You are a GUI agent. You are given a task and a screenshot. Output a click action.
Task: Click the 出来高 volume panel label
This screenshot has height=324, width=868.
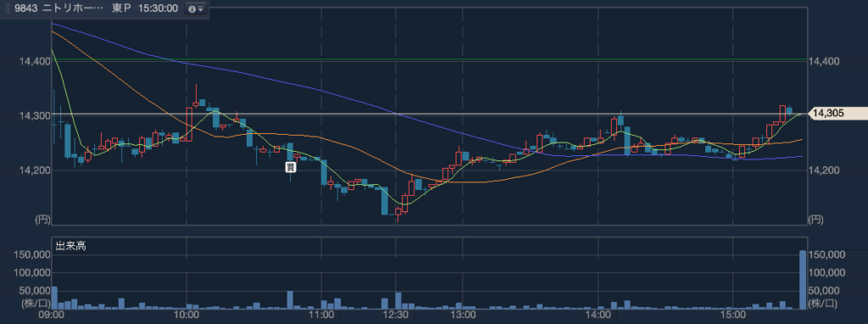(x=70, y=246)
